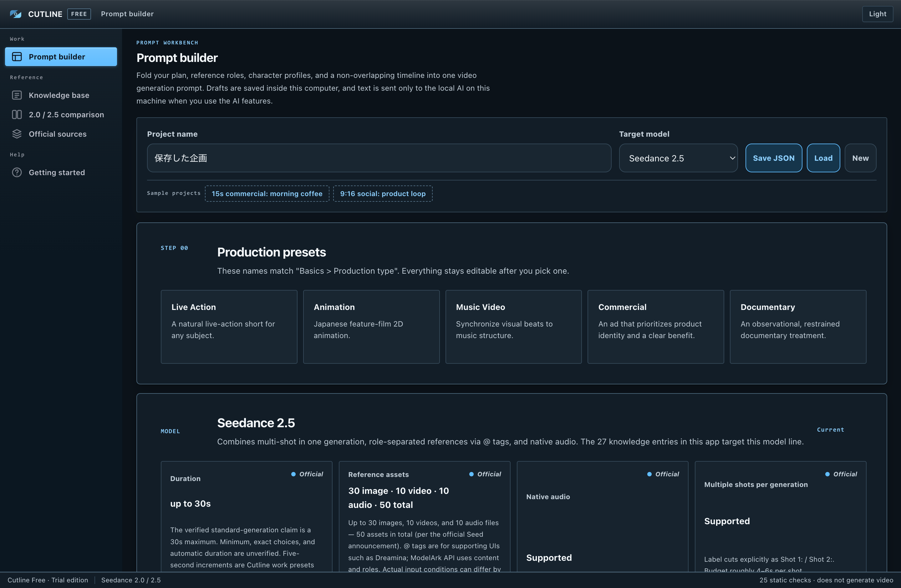The width and height of the screenshot is (901, 588).
Task: Select the Animation preset card
Action: tap(371, 327)
